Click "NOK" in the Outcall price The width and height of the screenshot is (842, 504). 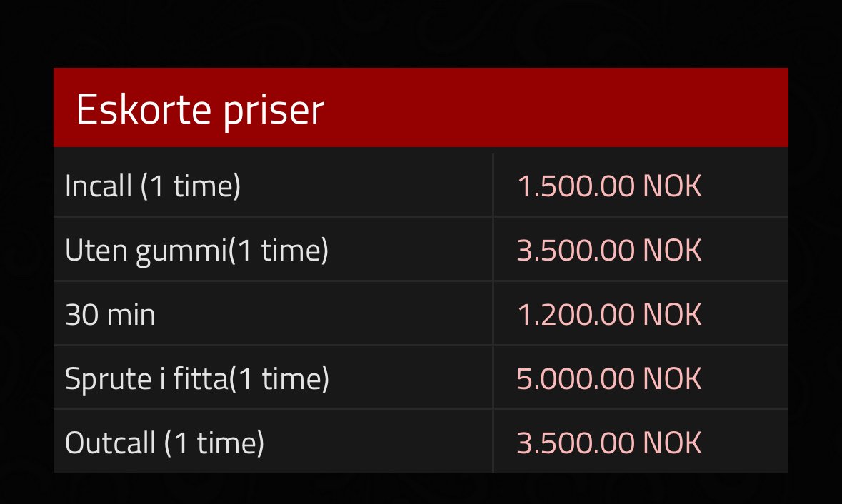(x=672, y=443)
